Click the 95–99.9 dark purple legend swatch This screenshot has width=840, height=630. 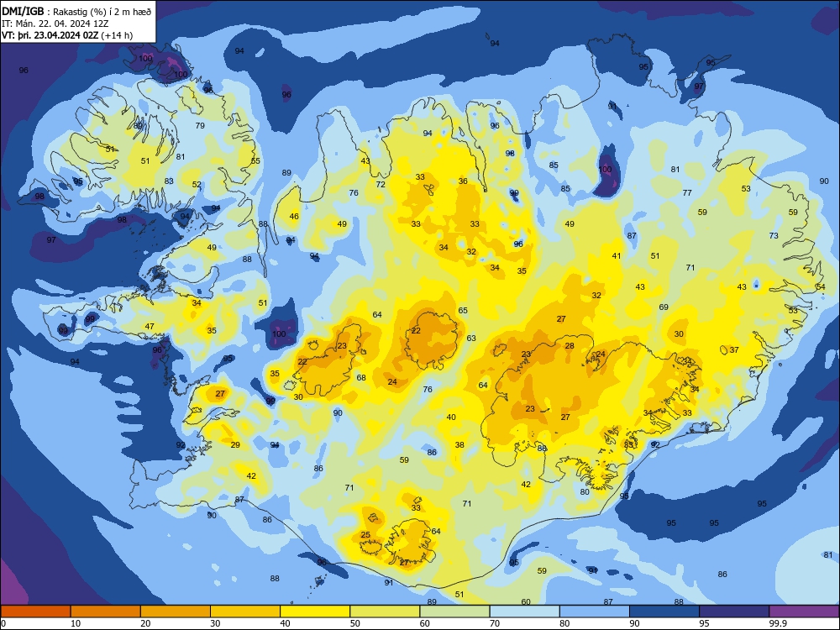734,612
